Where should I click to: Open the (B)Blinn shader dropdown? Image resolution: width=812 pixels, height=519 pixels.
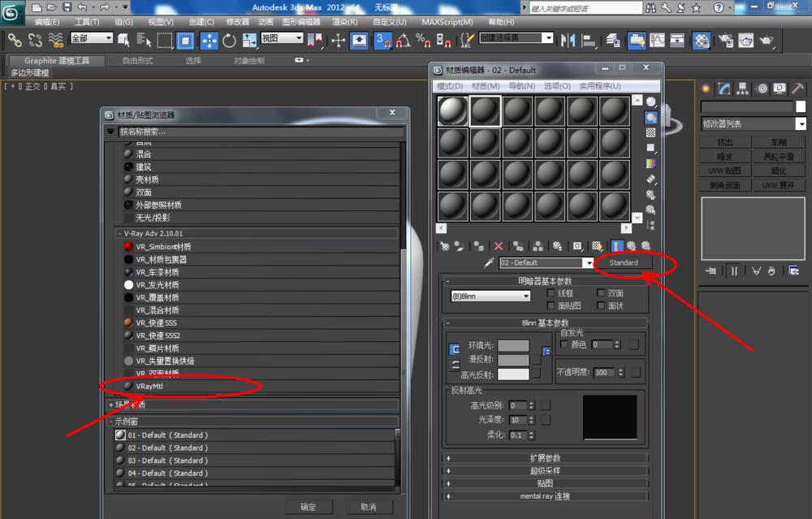[490, 296]
